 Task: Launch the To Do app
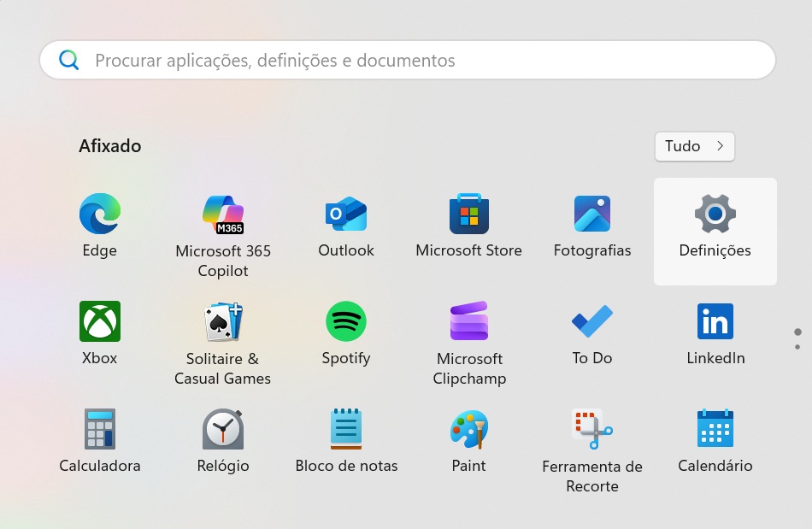(x=592, y=322)
